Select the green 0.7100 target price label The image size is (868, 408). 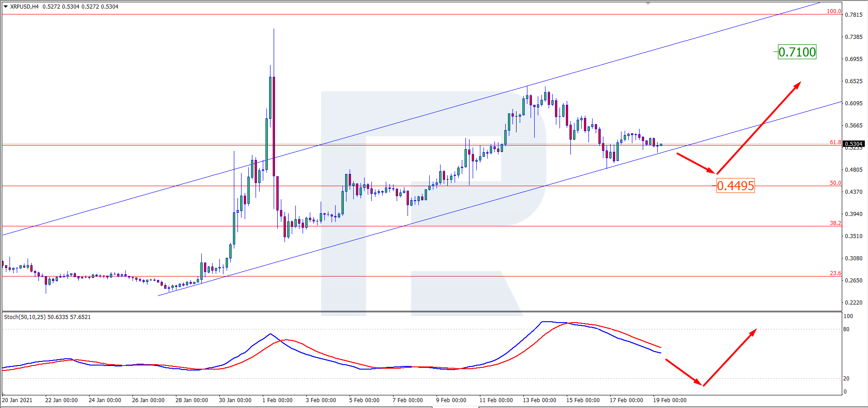[797, 52]
